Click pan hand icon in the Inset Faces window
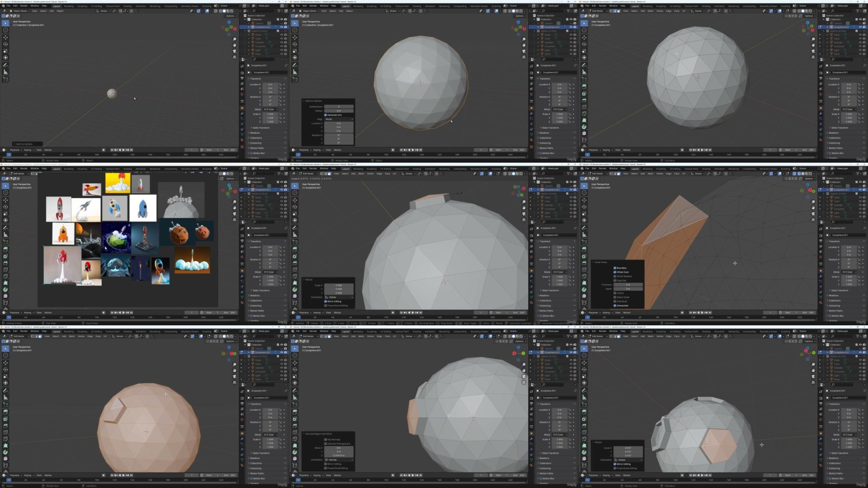This screenshot has width=868, height=488. point(813,208)
